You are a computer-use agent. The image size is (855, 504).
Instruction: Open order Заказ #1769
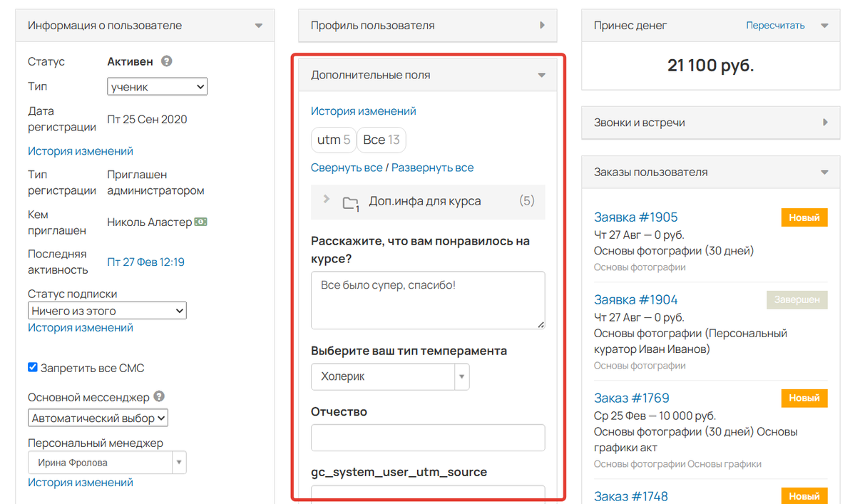pos(631,398)
